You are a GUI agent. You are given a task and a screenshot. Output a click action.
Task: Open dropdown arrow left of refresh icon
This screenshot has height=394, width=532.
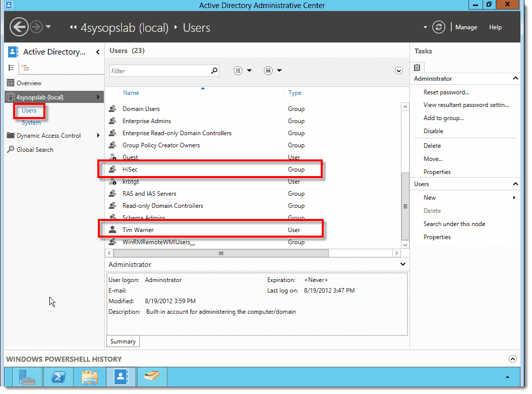pyautogui.click(x=425, y=27)
